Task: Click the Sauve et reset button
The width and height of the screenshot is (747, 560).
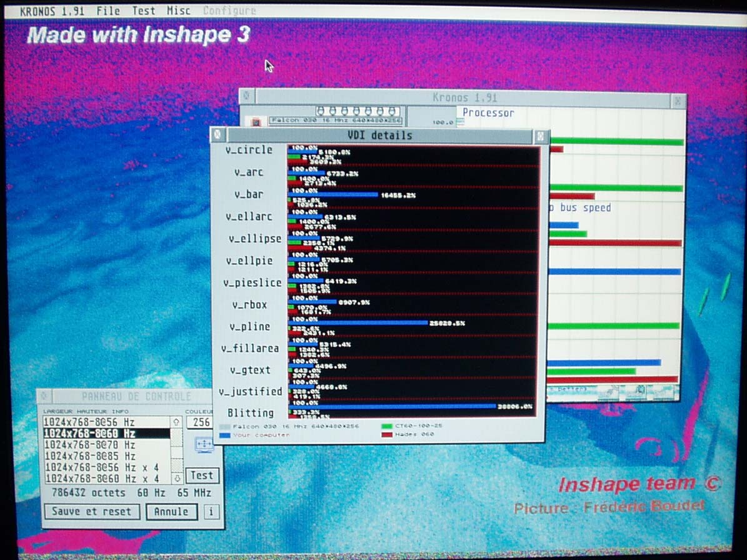Action: (x=91, y=511)
